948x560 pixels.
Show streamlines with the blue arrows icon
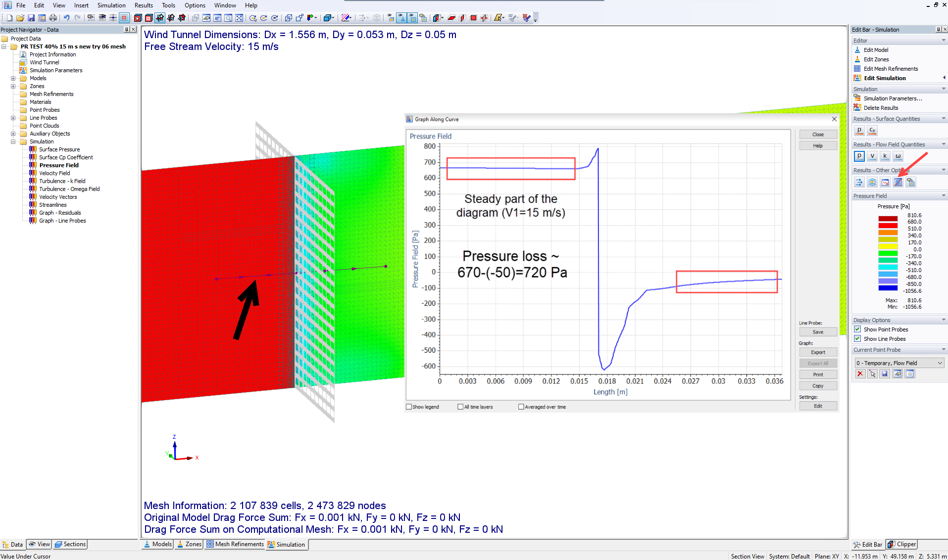point(859,183)
